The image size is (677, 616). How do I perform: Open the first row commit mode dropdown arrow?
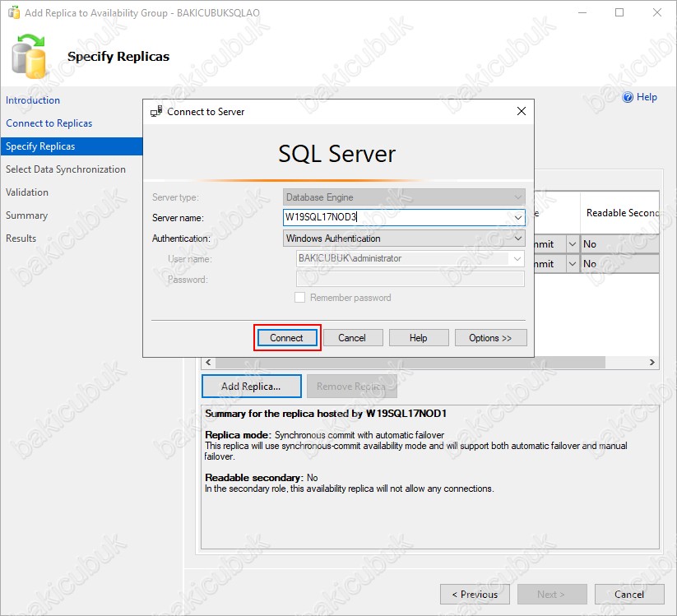pos(572,244)
